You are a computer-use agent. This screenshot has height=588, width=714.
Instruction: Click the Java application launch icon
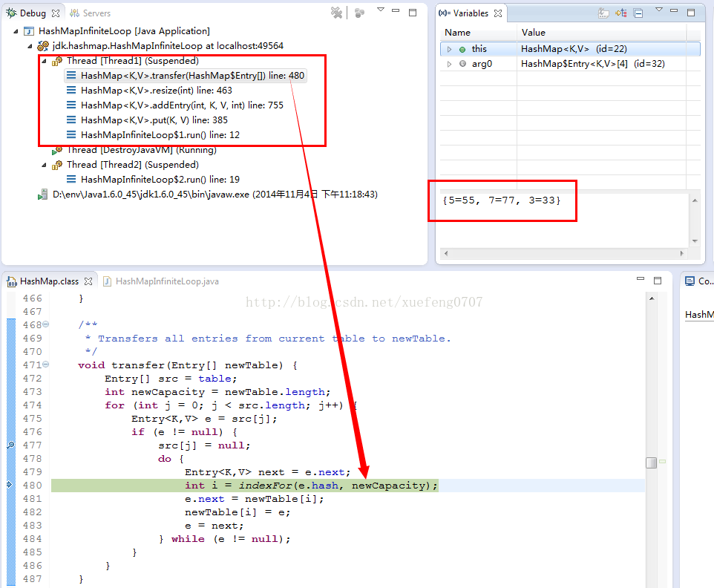tap(29, 31)
